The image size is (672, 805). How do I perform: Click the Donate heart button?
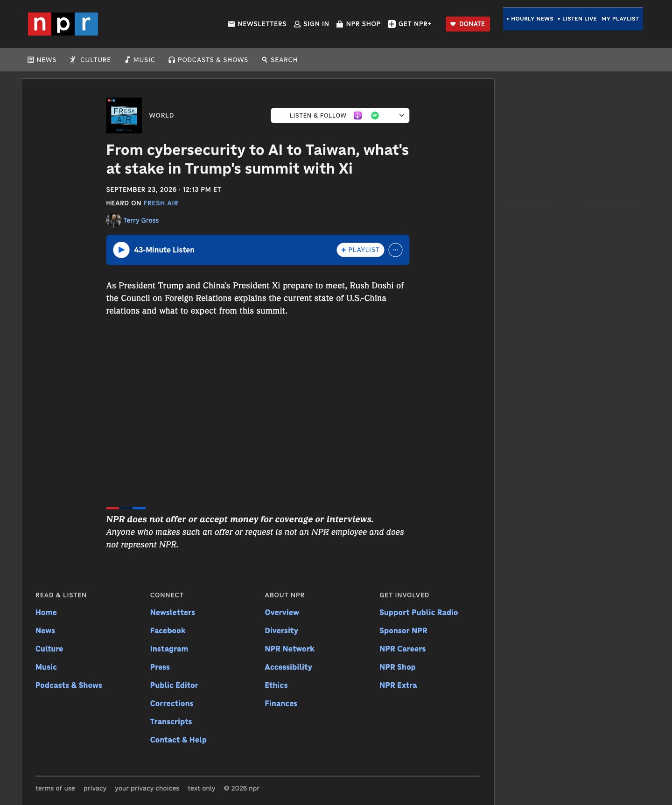click(468, 24)
